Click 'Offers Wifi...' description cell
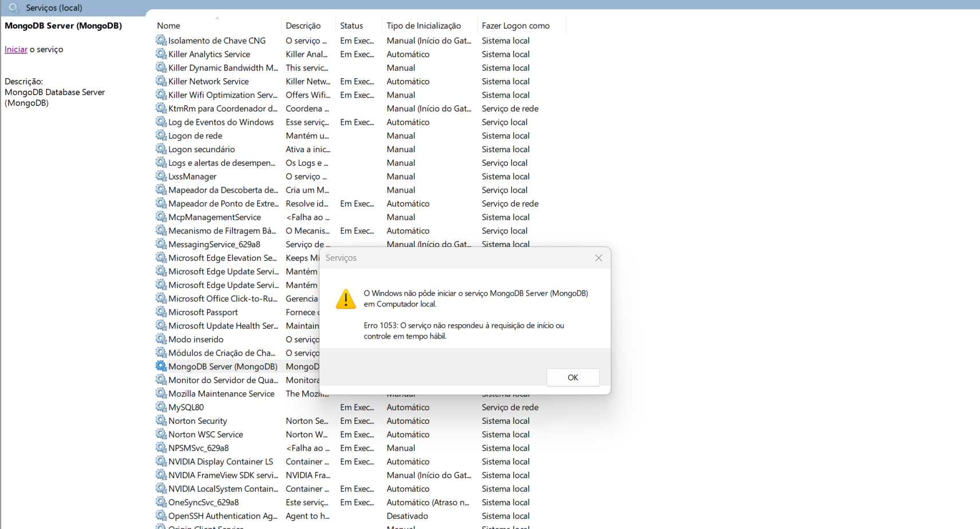The width and height of the screenshot is (980, 529). point(308,95)
